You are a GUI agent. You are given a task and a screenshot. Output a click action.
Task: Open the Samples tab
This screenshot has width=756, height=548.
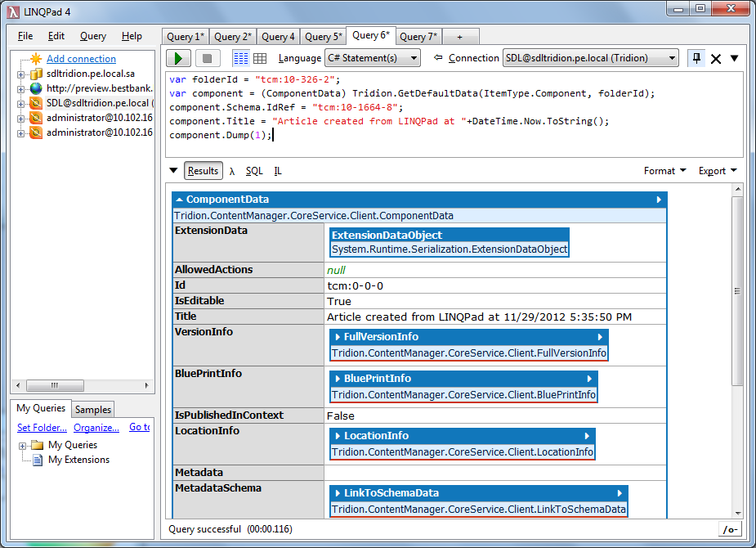click(93, 409)
